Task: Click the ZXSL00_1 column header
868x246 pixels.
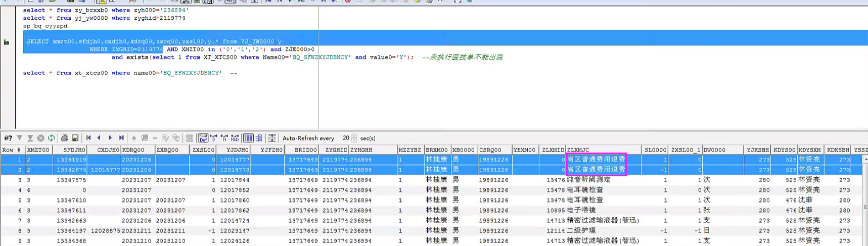Action: (x=686, y=150)
